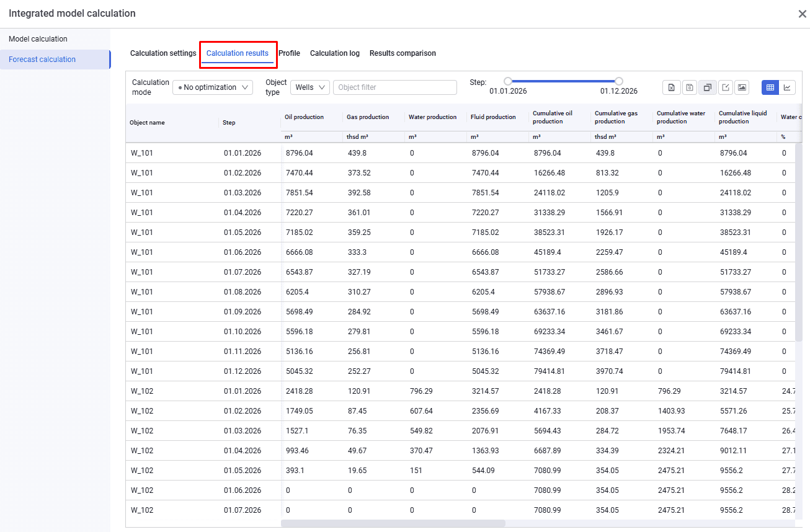
Task: Open the Calculation settings tab
Action: (x=163, y=53)
